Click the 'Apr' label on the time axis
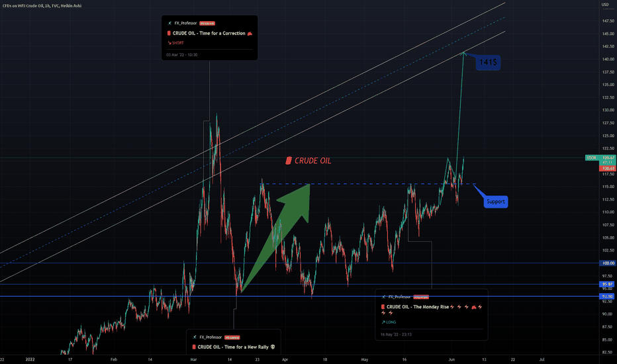617x364 pixels. pos(285,359)
